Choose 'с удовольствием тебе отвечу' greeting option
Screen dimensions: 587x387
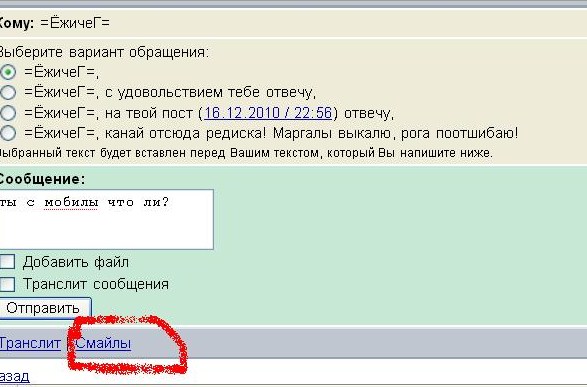[x=7, y=92]
